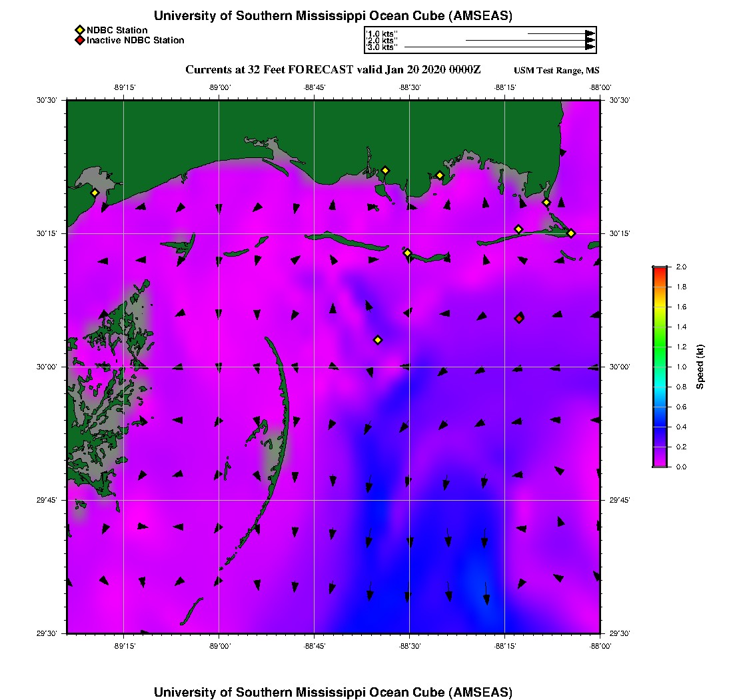The image size is (733, 700).
Task: Click the yellow NDBC Station legend diamond
Action: tap(80, 31)
